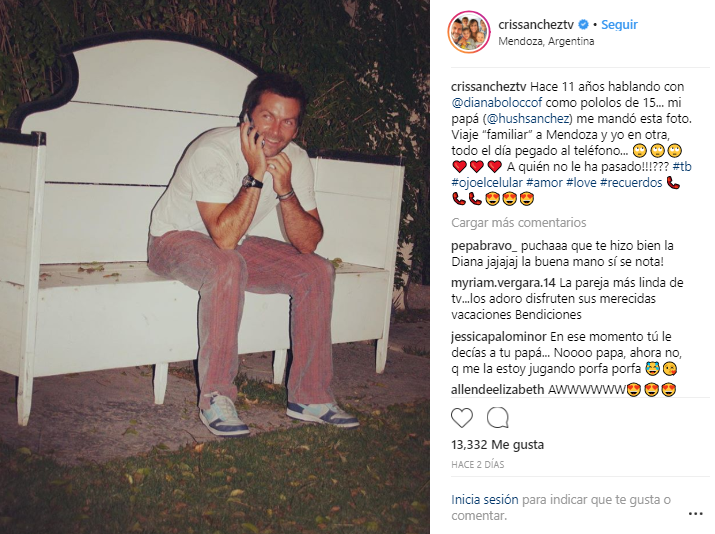Open jessicapalominor commenter profile
Screen dimensions: 715x534
[x=499, y=337]
